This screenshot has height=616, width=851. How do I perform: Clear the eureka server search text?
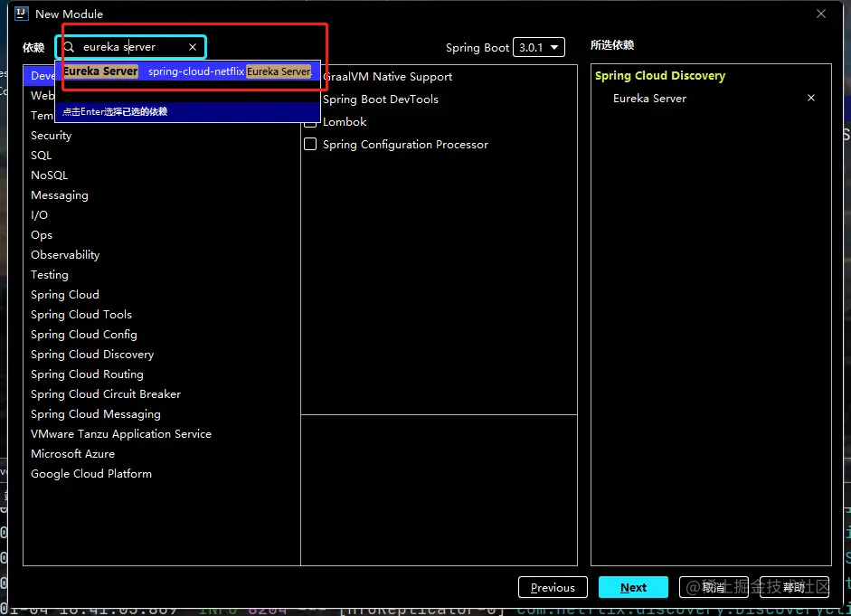point(193,47)
